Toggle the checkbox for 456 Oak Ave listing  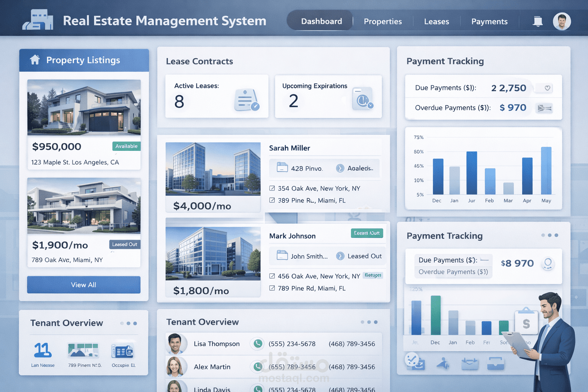pos(271,276)
